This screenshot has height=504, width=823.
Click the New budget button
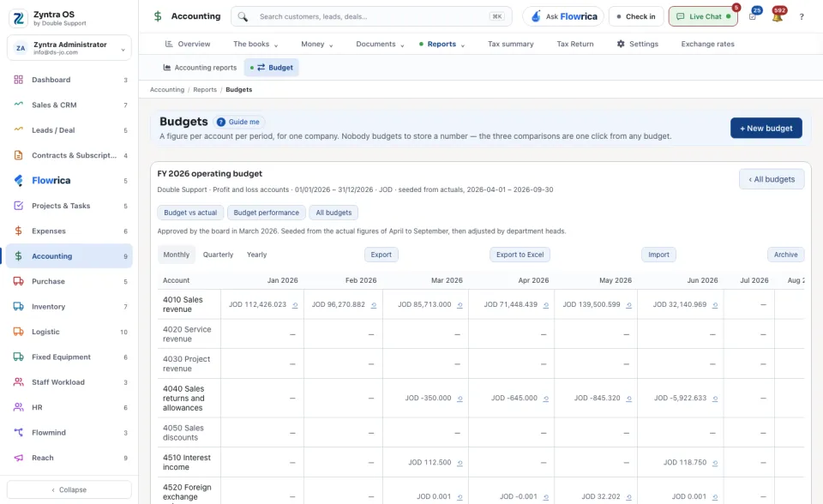(x=766, y=128)
